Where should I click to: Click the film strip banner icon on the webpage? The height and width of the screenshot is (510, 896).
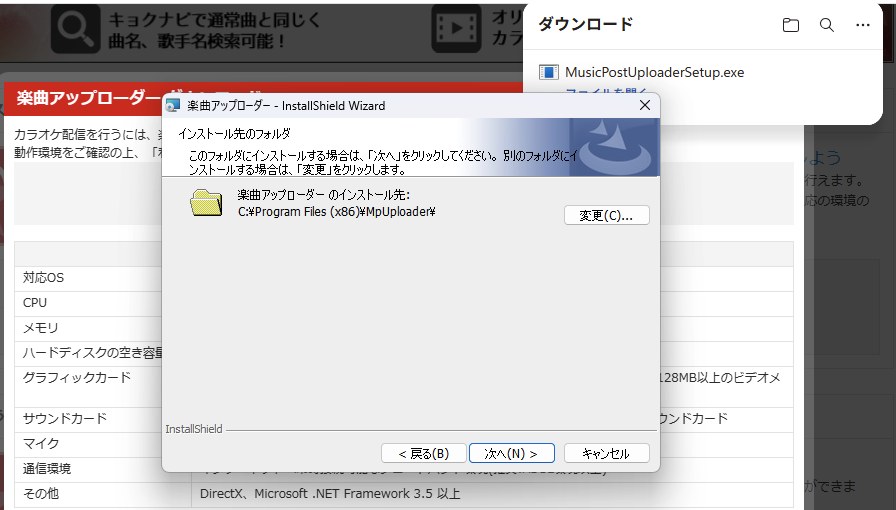point(456,28)
